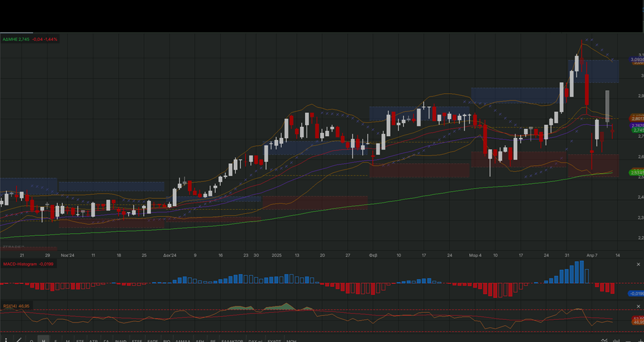The width and height of the screenshot is (644, 342).
Task: Click the blue -0,0199 MACD value tag
Action: tap(636, 293)
